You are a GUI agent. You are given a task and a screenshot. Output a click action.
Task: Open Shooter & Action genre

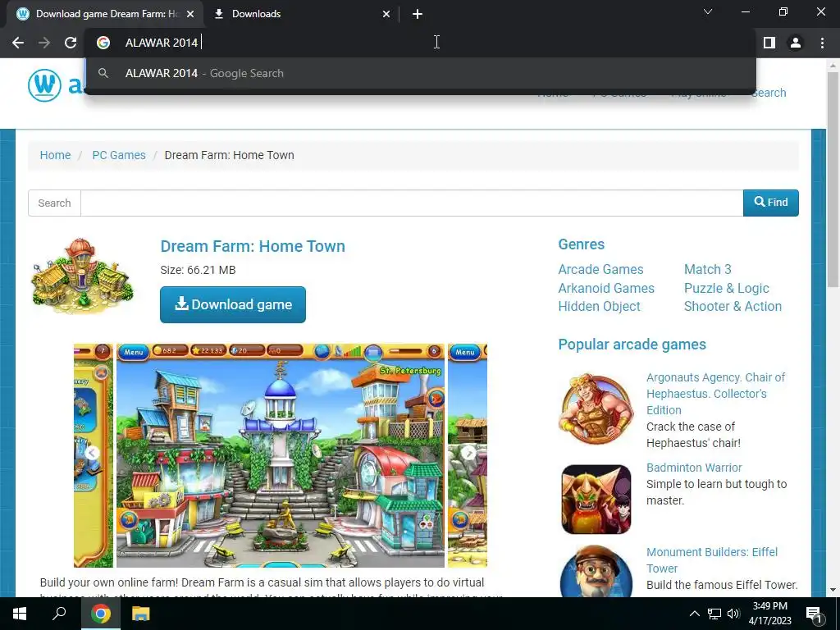[x=733, y=307]
